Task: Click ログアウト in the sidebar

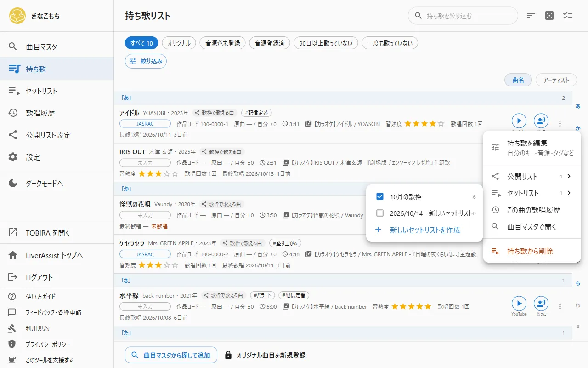Action: 57,277
